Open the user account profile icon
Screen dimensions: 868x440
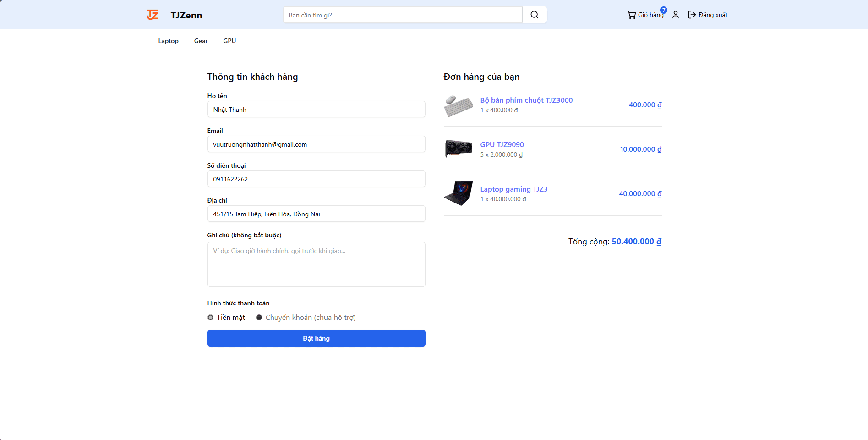(x=675, y=15)
